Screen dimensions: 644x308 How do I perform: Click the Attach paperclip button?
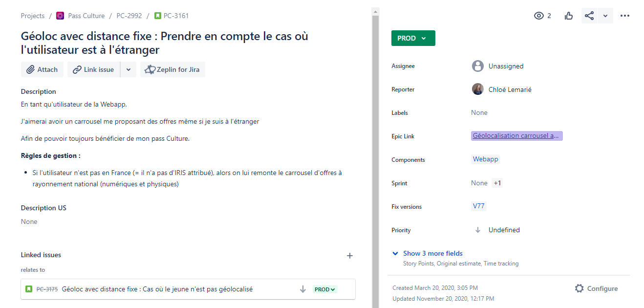point(42,69)
